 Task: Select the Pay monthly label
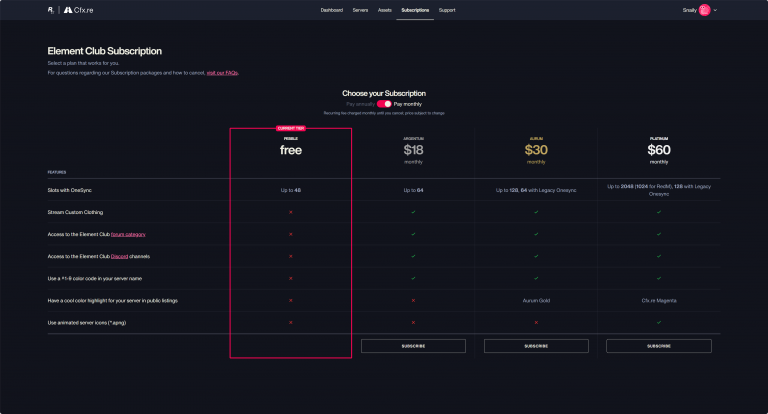pyautogui.click(x=409, y=103)
